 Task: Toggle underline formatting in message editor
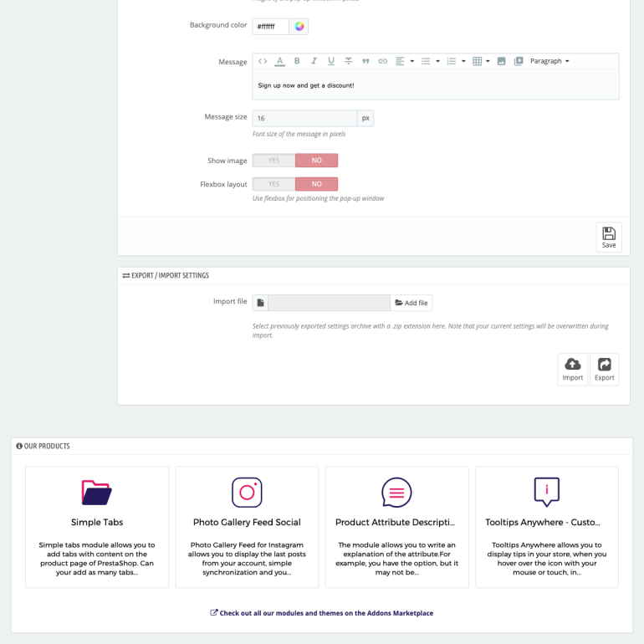(x=331, y=61)
